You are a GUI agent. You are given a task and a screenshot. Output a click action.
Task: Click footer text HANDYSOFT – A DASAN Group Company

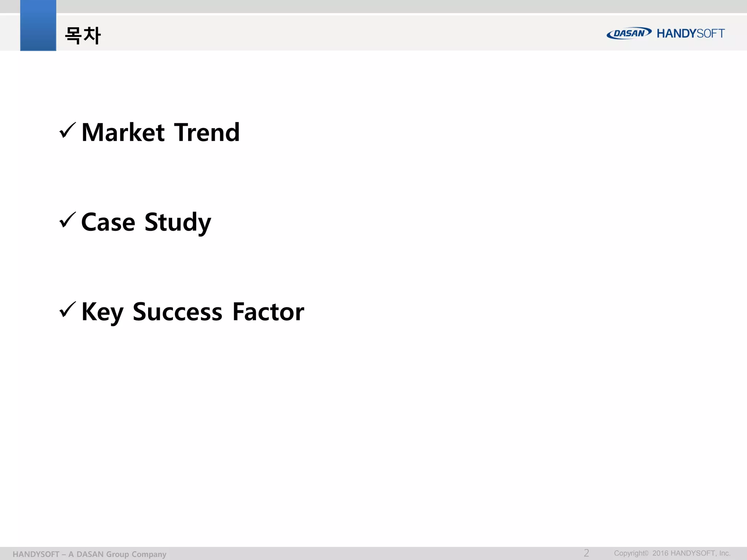point(89,554)
